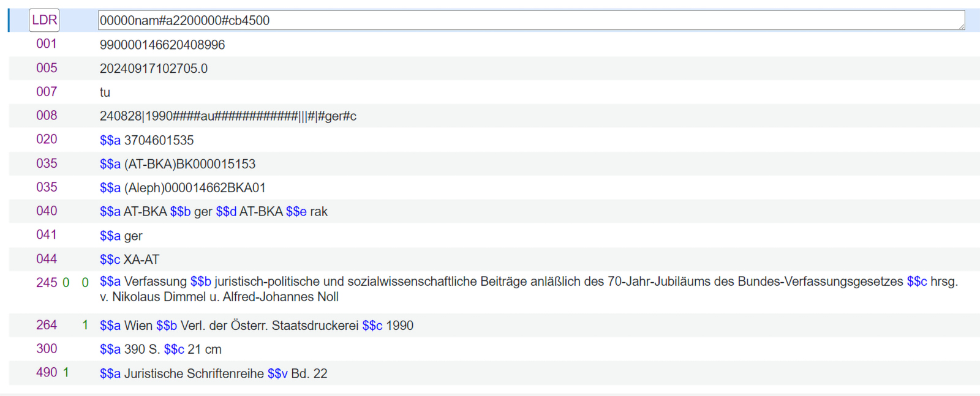980x396 pixels.
Task: Grab the resize handle of LDR textarea
Action: pyautogui.click(x=961, y=26)
